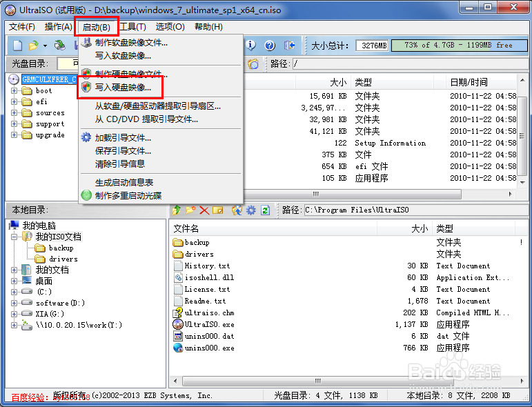This screenshot has height=407, width=532.
Task: Expand the (C:) drive tree node
Action: pyautogui.click(x=14, y=292)
